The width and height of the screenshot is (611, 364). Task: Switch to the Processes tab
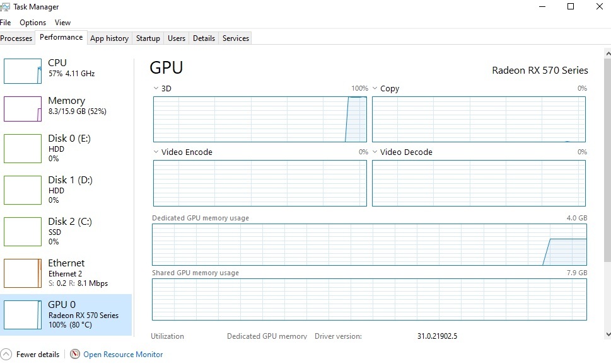pos(16,38)
